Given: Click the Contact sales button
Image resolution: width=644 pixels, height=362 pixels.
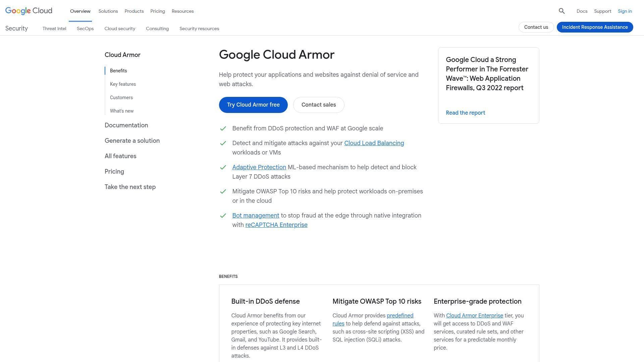Looking at the screenshot, I should (x=319, y=105).
